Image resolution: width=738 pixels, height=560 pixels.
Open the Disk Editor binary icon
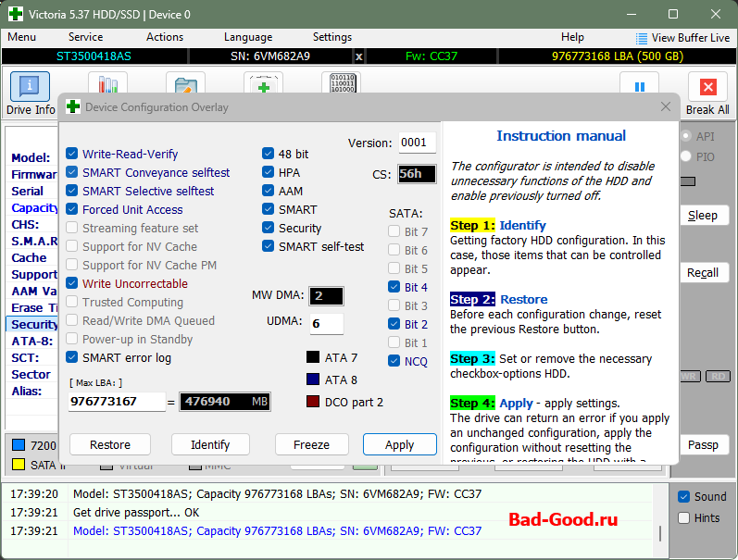tap(341, 83)
